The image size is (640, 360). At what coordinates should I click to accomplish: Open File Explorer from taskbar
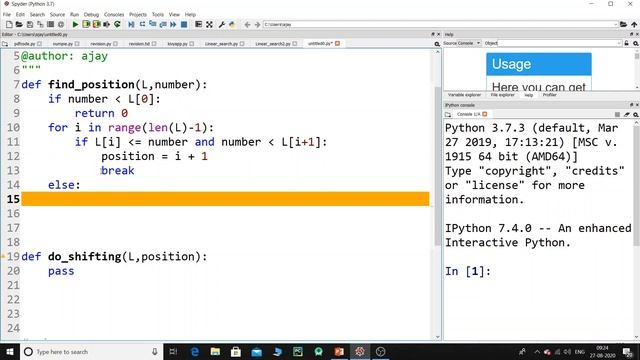215,351
